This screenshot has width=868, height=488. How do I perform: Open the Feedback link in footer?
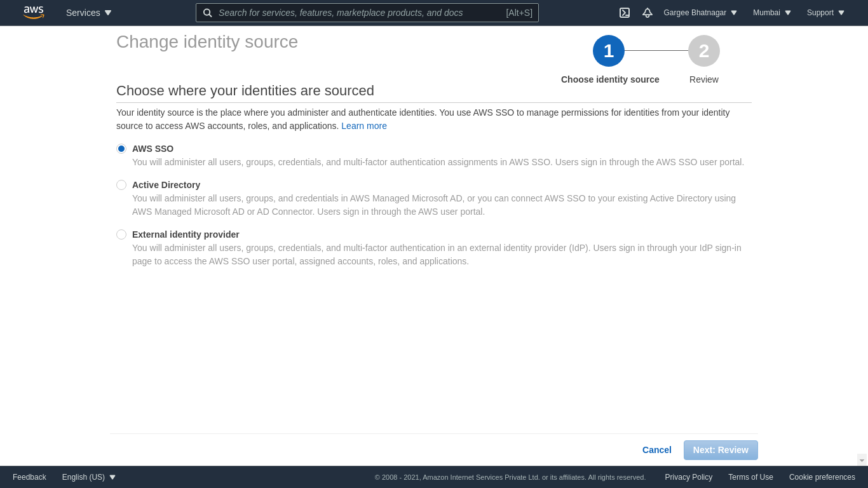[x=29, y=477]
